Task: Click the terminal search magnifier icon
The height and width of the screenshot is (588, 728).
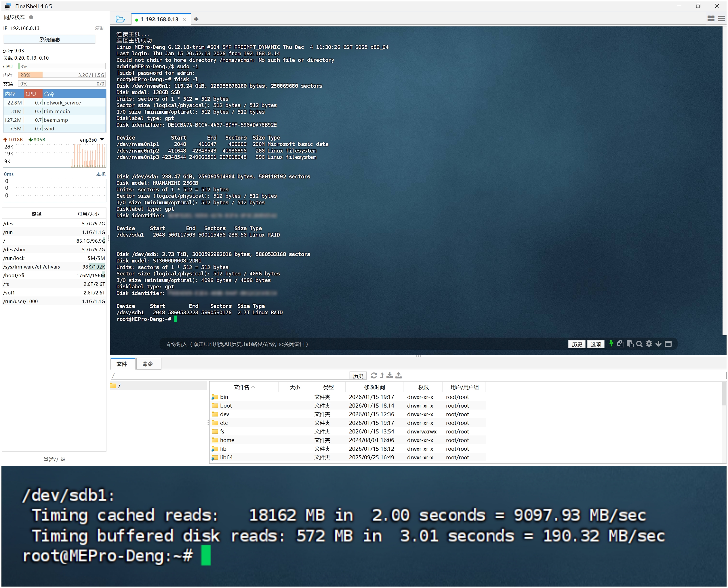Action: (639, 344)
